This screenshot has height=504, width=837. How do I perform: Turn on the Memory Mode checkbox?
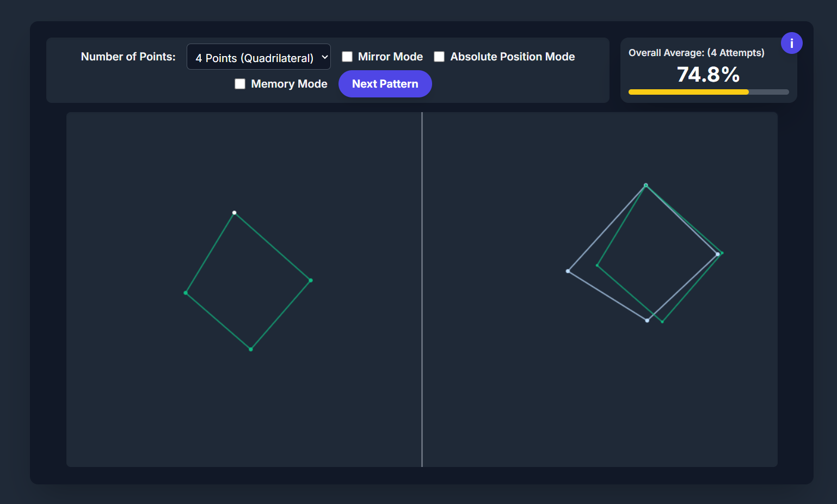(x=240, y=84)
